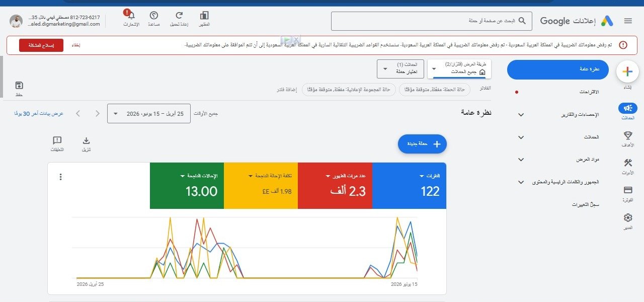Select Overview in sidebar (نظرة عامة)

click(x=557, y=69)
